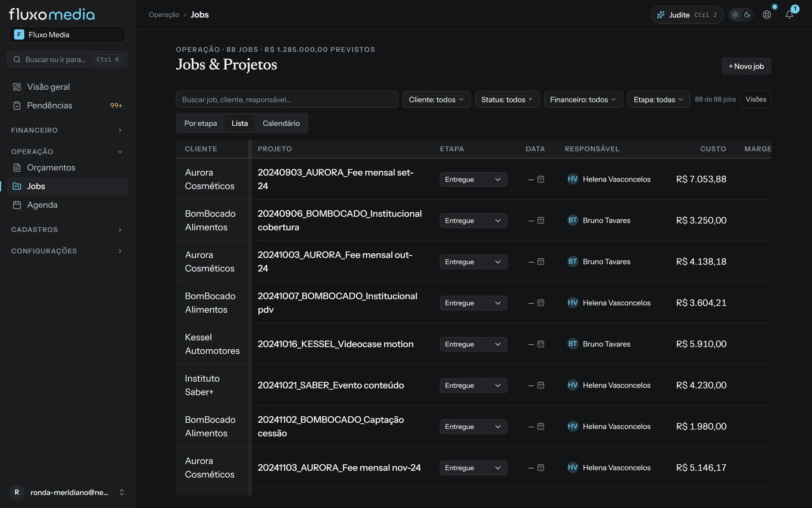
Task: Open calendar icon for BOMBOCADO Institucional cobertura
Action: (x=540, y=220)
